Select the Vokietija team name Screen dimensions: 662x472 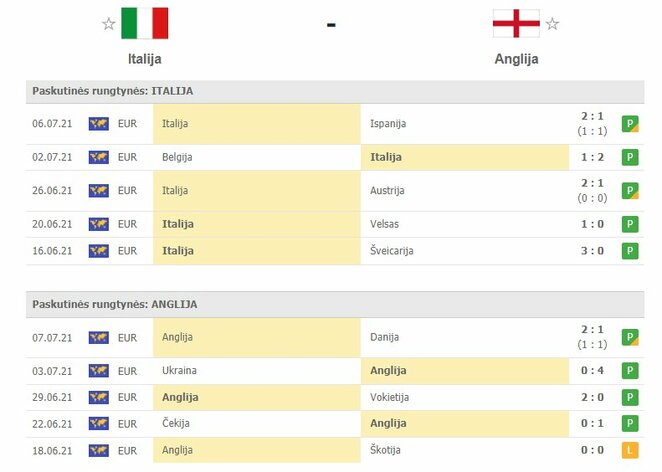390,397
